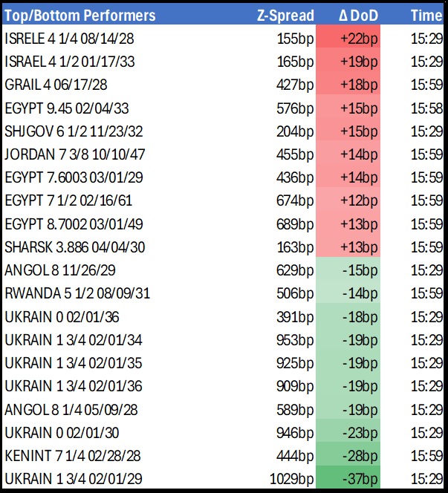Click the Top/Bottom Performers header
This screenshot has width=448, height=493.
click(80, 16)
